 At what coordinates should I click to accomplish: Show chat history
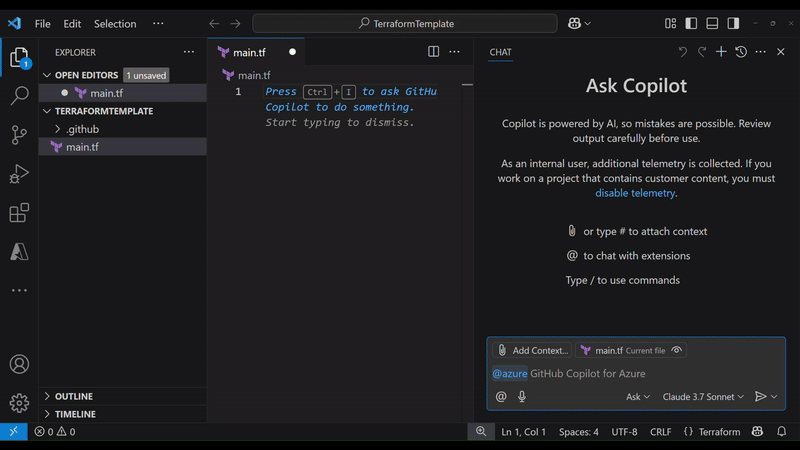(741, 52)
